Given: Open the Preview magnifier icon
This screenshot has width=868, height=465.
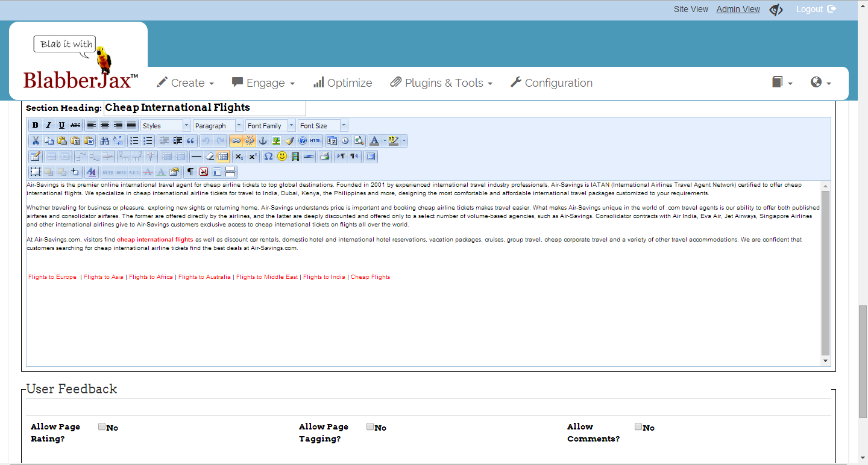Looking at the screenshot, I should (x=359, y=141).
